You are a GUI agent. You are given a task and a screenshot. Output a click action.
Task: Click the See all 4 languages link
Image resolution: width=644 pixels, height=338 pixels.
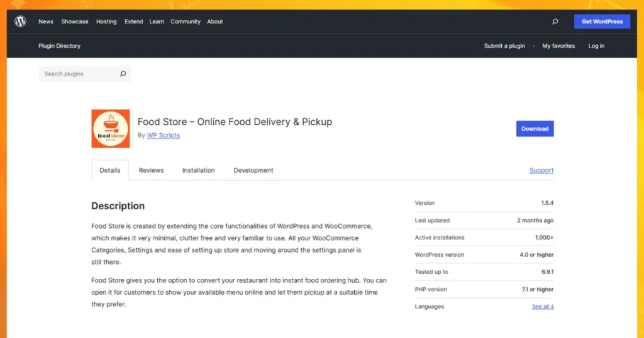[543, 307]
